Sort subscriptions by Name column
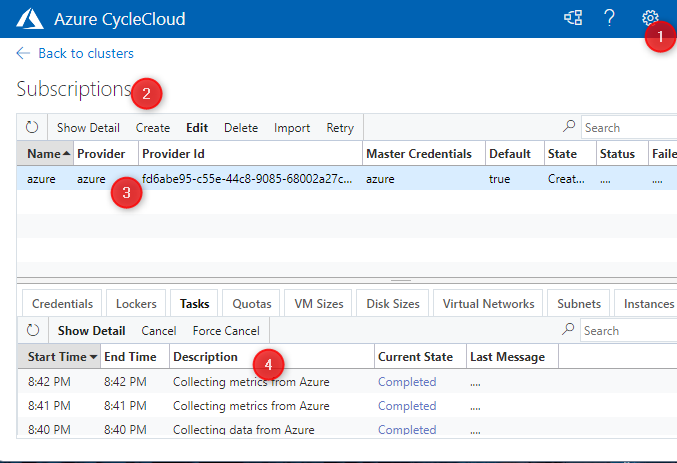The width and height of the screenshot is (677, 463). 45,154
